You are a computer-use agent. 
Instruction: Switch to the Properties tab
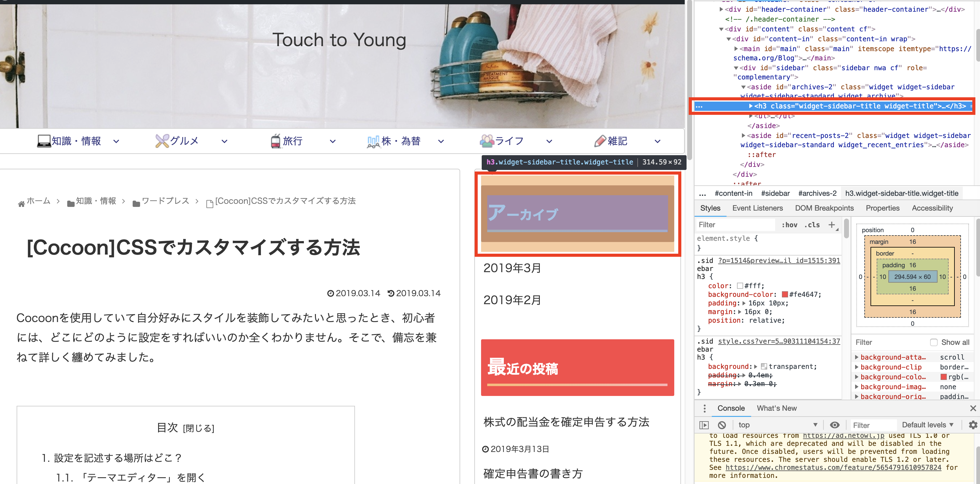(x=882, y=208)
